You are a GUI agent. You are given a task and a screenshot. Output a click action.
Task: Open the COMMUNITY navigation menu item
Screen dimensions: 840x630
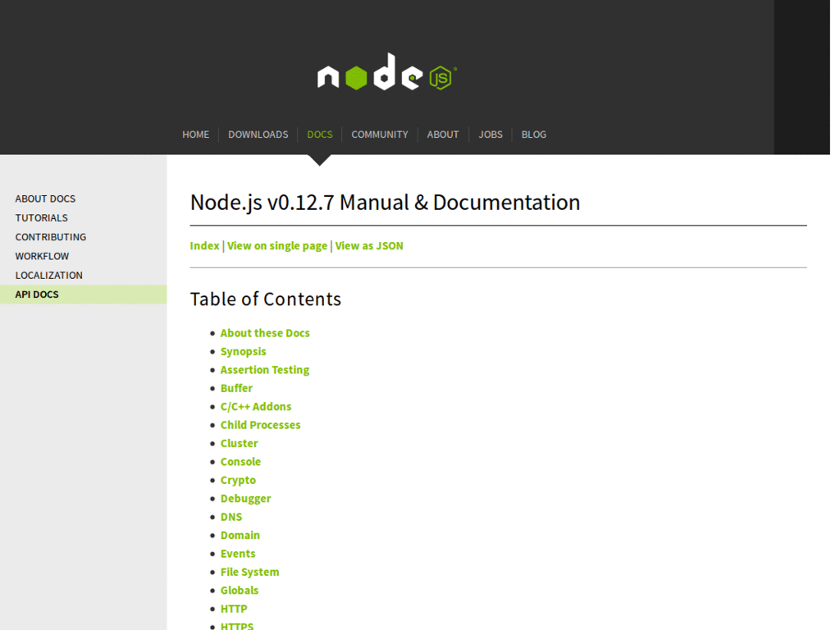379,135
